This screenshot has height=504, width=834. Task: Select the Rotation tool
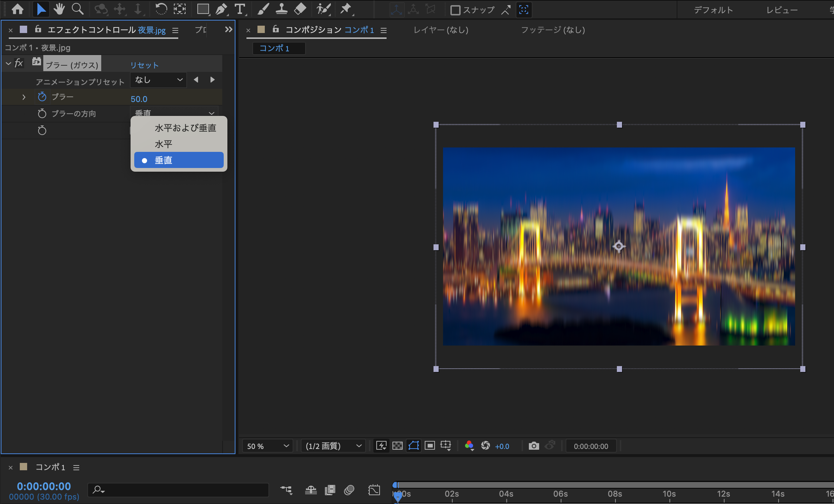[161, 9]
